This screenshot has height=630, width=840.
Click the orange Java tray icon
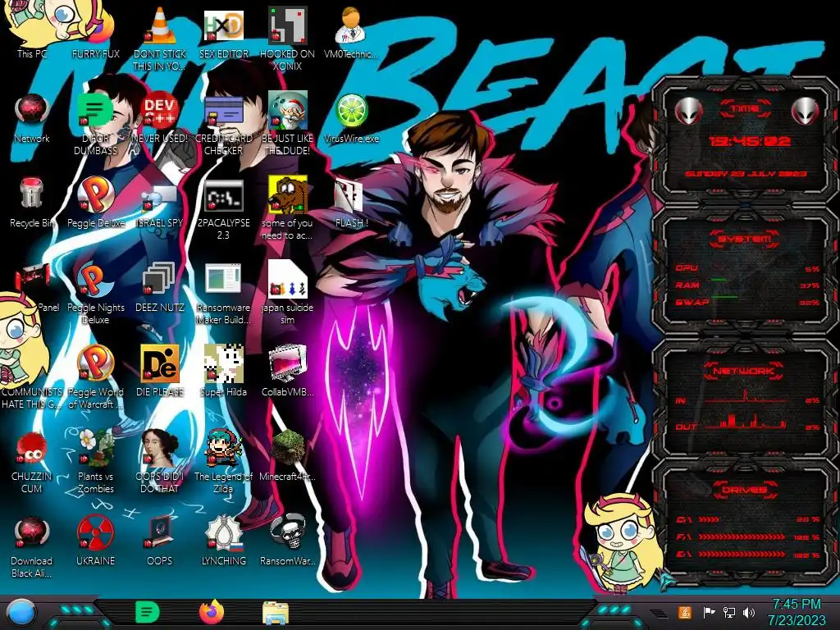[684, 612]
